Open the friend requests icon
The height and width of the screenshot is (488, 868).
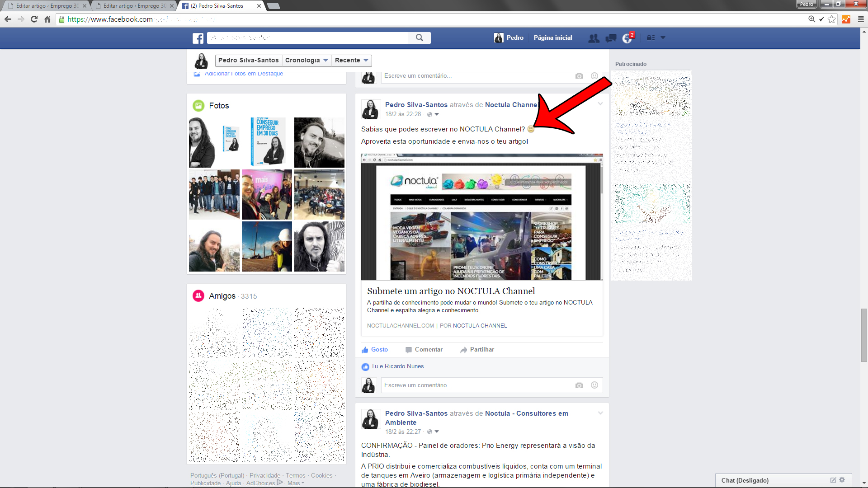pos(594,38)
